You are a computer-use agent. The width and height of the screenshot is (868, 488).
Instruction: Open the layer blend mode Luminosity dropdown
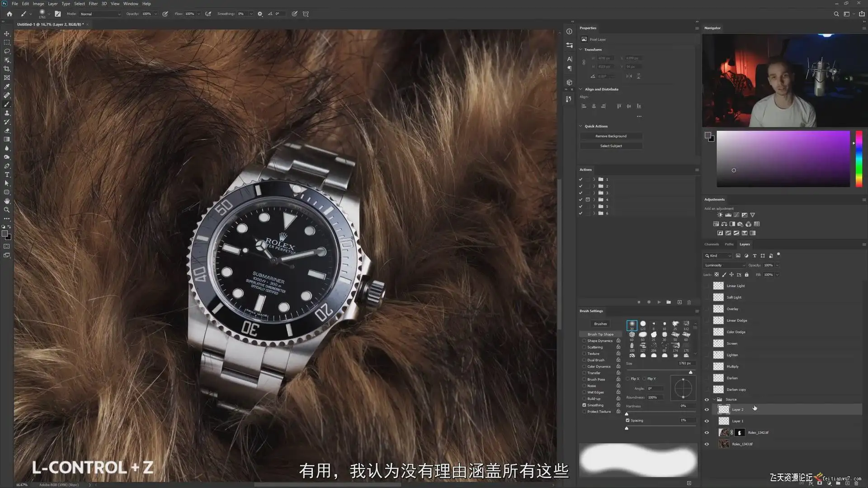[725, 265]
